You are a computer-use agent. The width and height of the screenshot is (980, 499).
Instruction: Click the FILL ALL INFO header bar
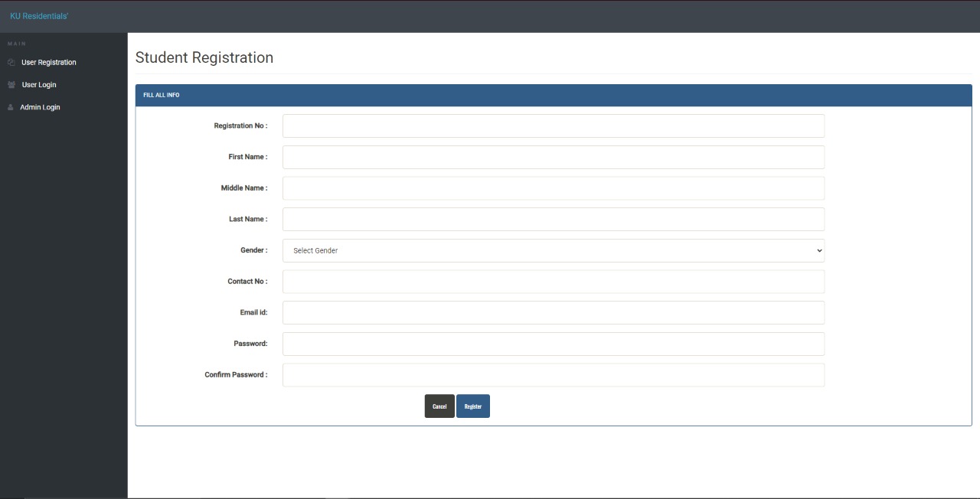click(x=554, y=94)
